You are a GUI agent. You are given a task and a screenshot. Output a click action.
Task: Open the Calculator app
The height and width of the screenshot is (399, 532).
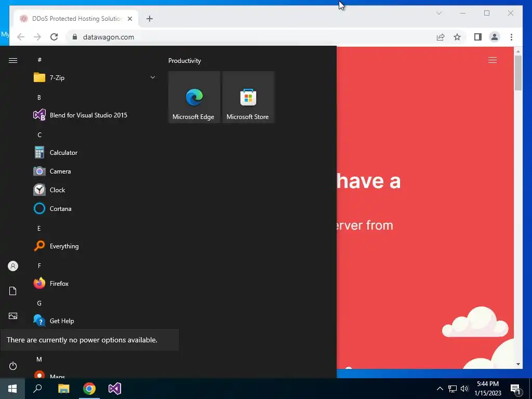95,153
